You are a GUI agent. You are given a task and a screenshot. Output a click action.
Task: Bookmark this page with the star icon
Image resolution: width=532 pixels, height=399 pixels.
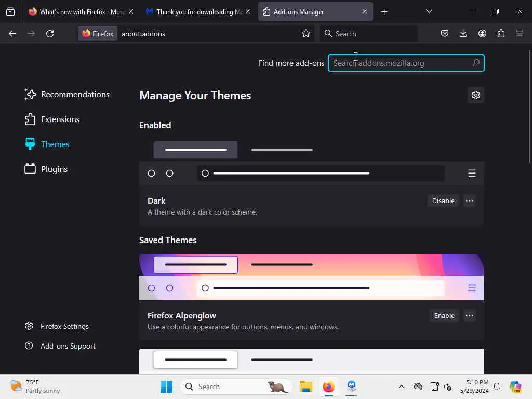pyautogui.click(x=305, y=34)
